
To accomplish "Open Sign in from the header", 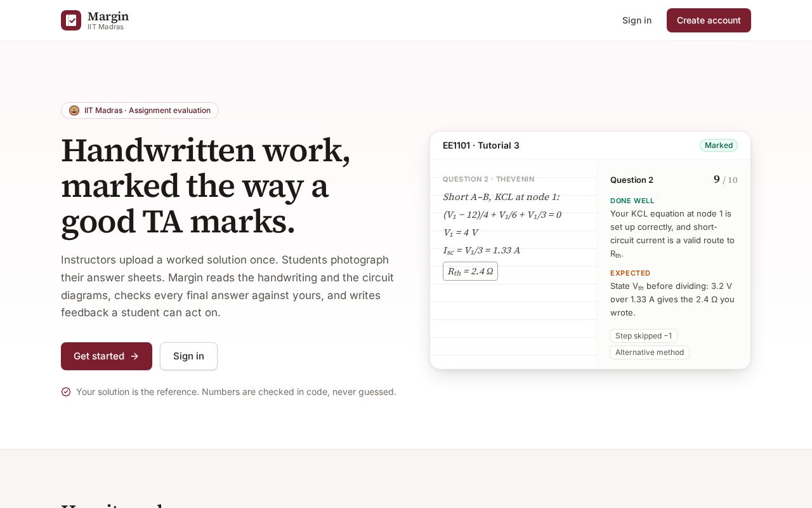I will click(x=637, y=20).
